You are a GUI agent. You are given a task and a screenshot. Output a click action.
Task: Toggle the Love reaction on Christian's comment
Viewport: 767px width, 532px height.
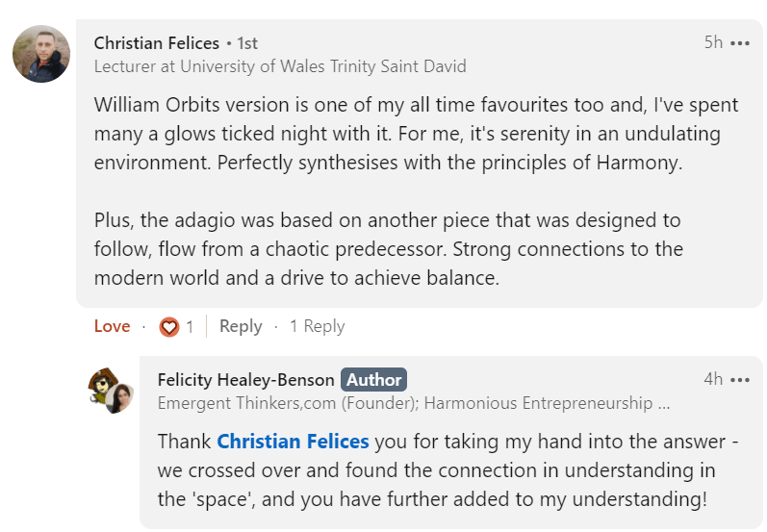point(112,327)
